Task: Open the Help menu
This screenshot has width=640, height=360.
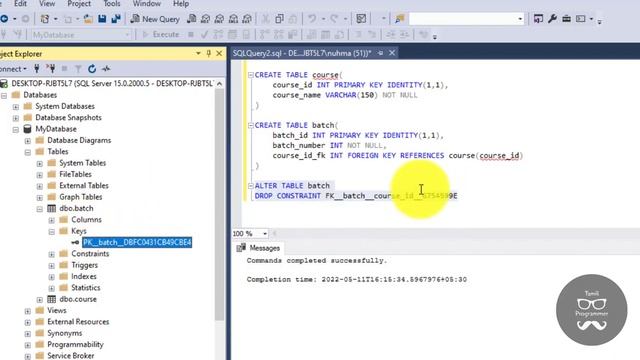Action: click(x=181, y=4)
